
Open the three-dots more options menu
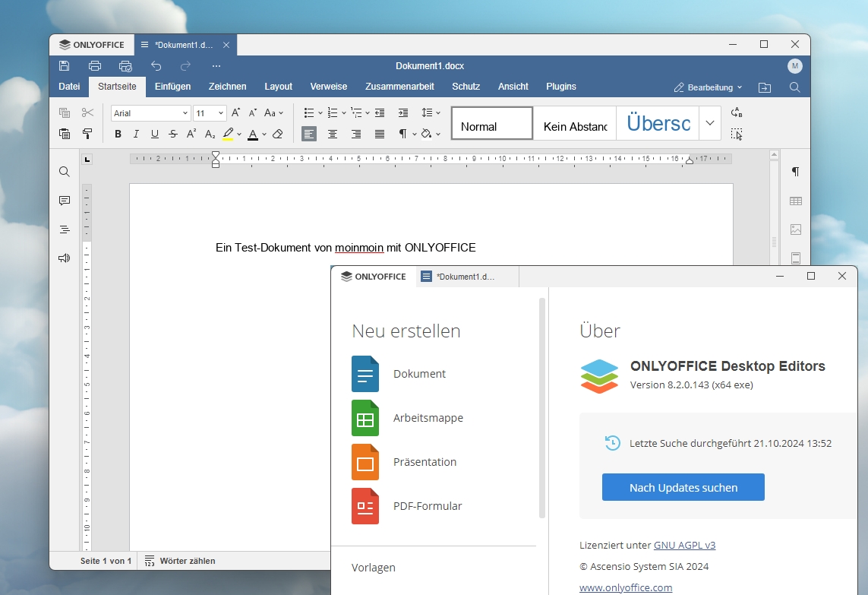click(216, 66)
